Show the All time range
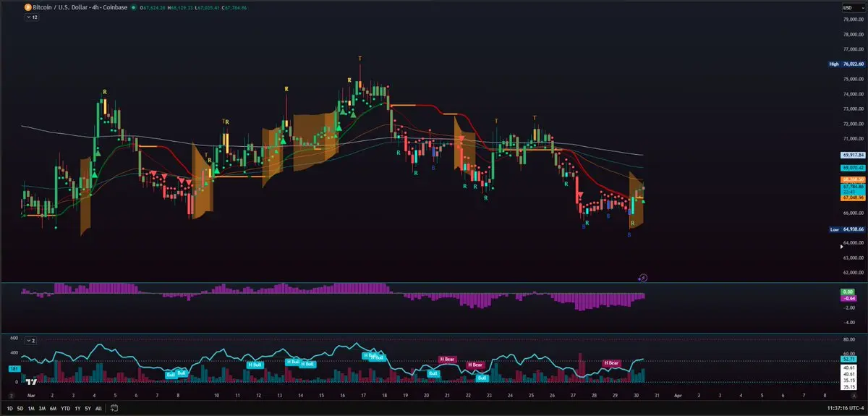This screenshot has height=416, width=868. 98,409
